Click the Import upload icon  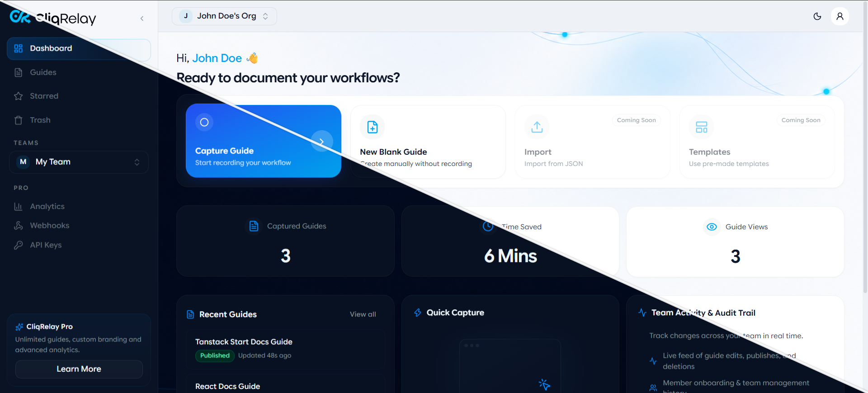537,127
